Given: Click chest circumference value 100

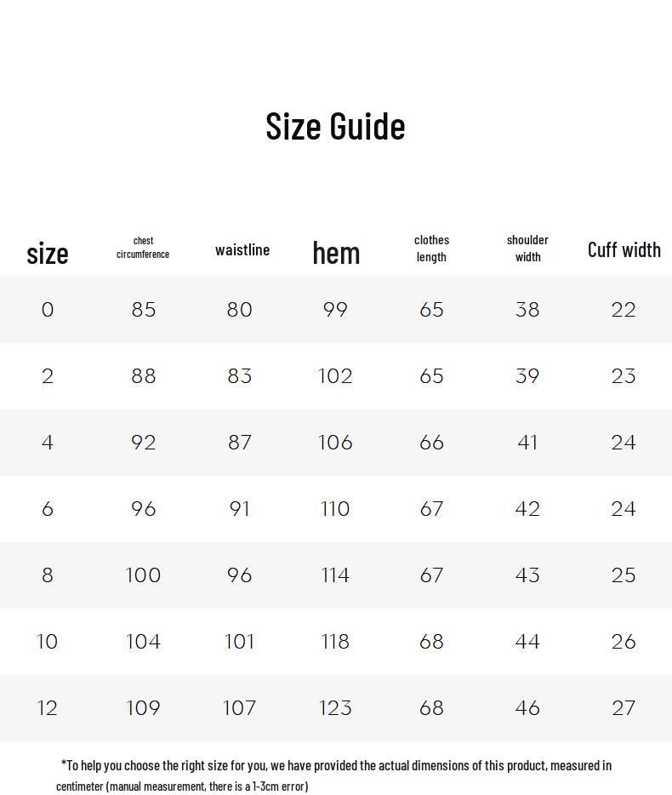Looking at the screenshot, I should 143,575.
